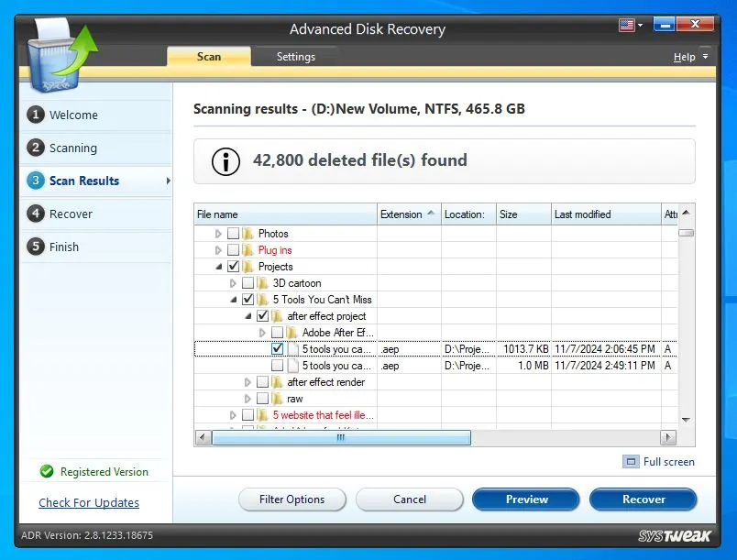This screenshot has height=560, width=737.
Task: Tick the 3D cartoon folder checkbox
Action: (247, 283)
